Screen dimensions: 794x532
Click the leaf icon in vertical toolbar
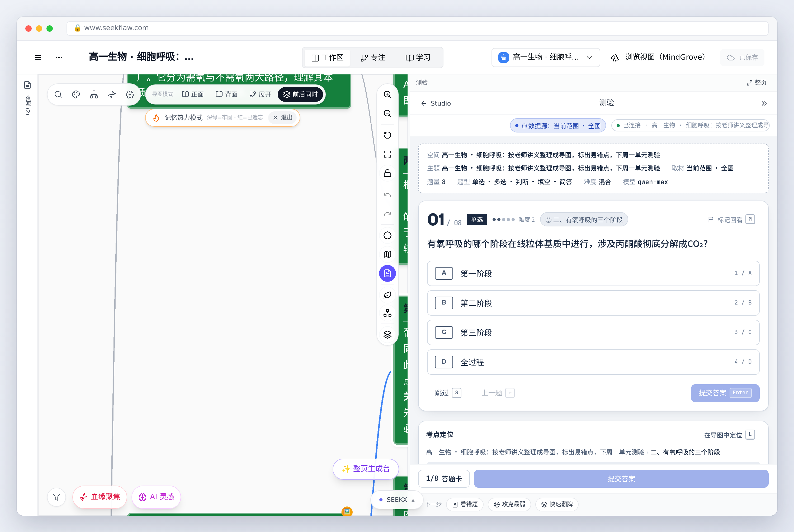point(387,295)
